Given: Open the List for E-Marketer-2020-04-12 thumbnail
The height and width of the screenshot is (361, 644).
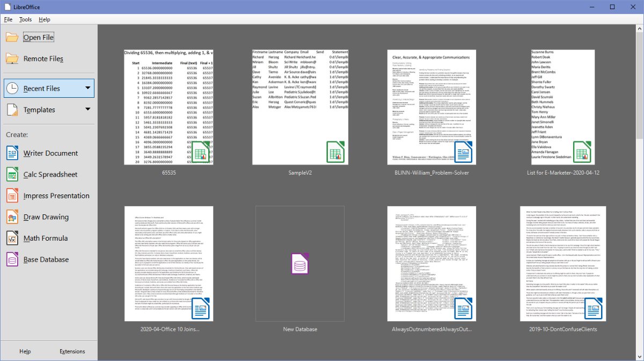Looking at the screenshot, I should pos(562,107).
